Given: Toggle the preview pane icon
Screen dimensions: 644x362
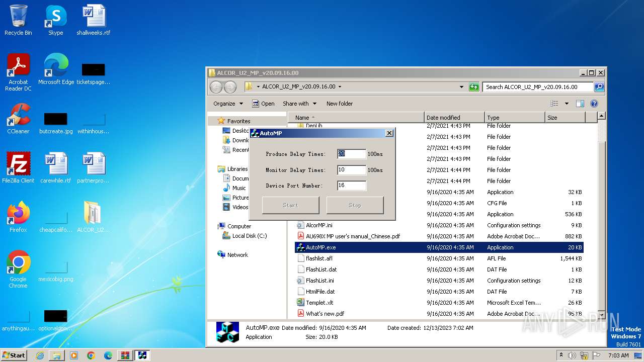Looking at the screenshot, I should pyautogui.click(x=580, y=104).
